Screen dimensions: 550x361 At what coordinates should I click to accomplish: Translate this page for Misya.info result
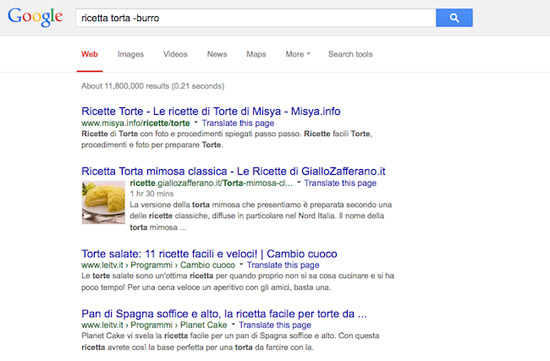pyautogui.click(x=238, y=123)
